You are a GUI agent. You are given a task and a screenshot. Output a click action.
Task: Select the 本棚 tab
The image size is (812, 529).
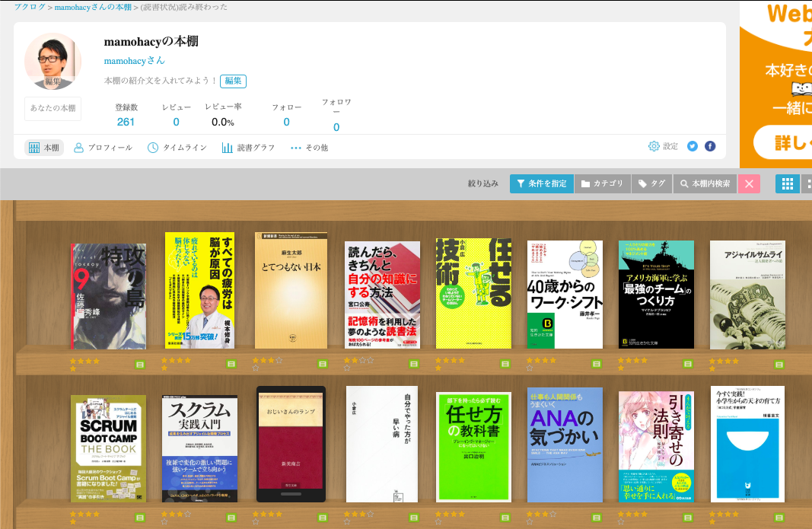click(44, 148)
